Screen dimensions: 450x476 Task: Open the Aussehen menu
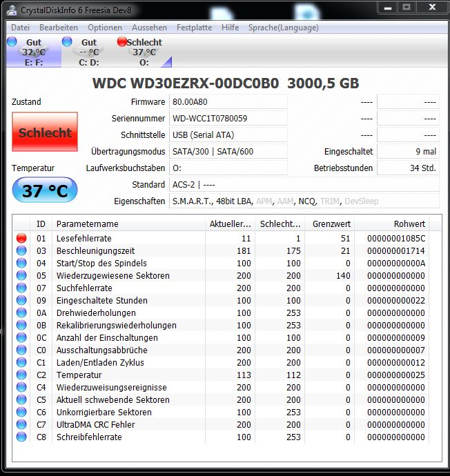[149, 28]
